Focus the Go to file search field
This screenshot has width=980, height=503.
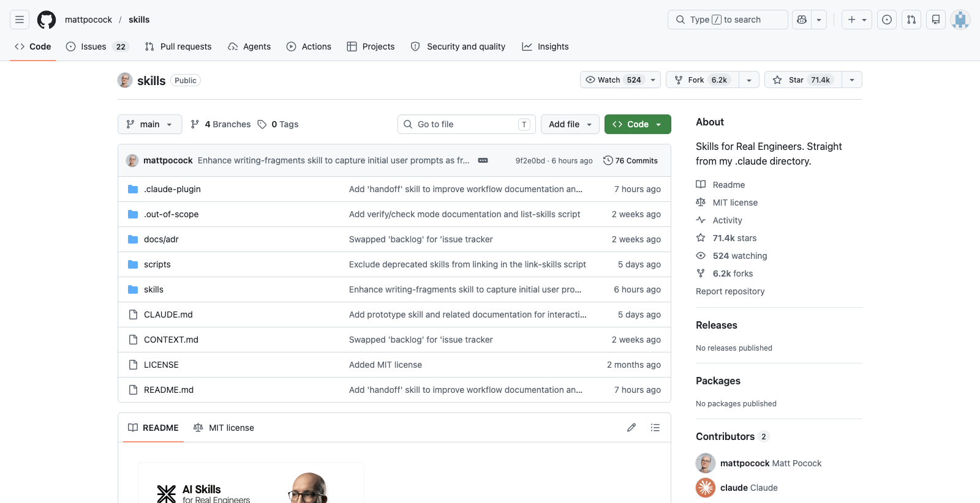coord(467,124)
